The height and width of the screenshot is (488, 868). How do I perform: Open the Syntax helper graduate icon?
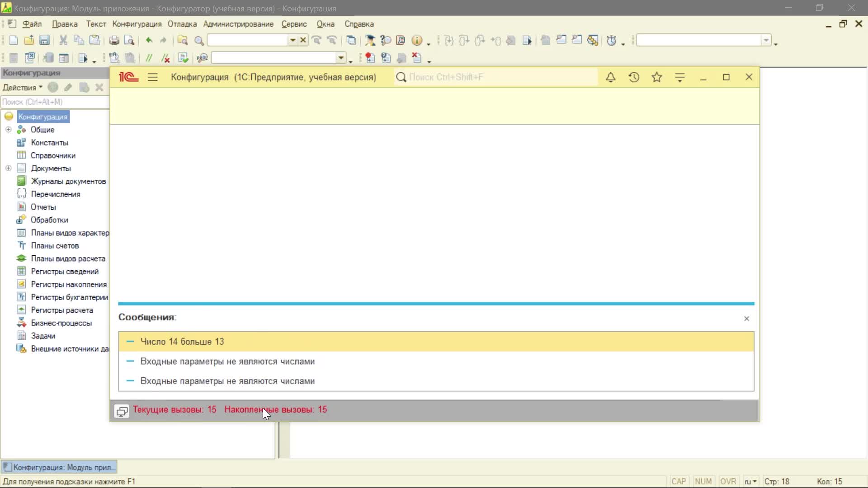point(370,41)
